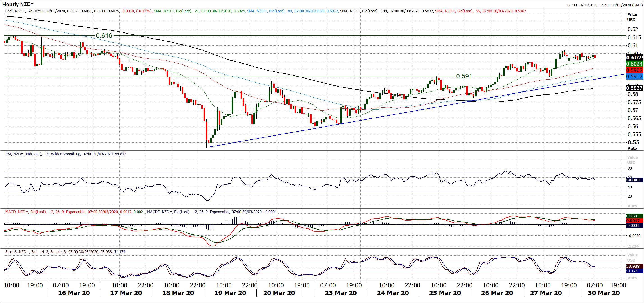Click the -0.0004 MACDF value tag

(634, 226)
